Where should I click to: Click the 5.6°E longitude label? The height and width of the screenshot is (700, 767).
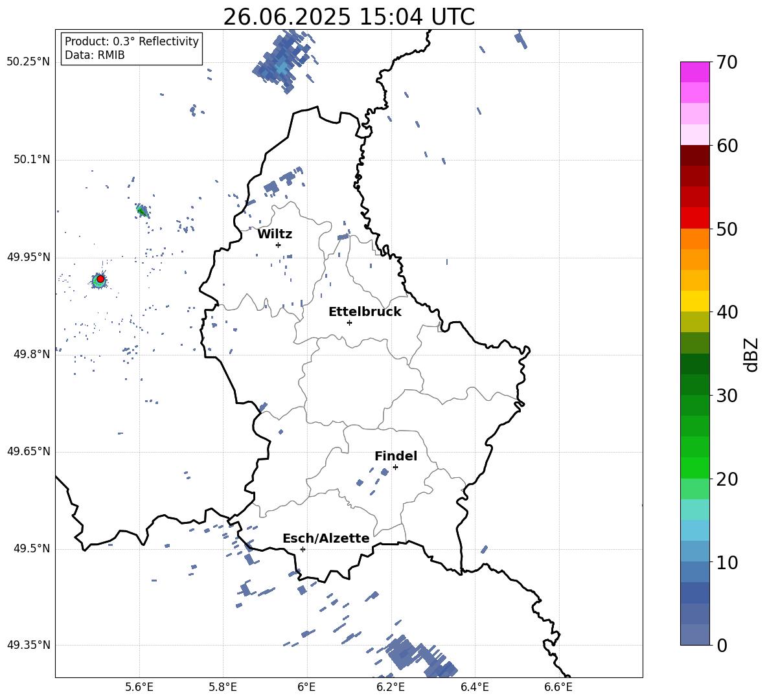point(139,687)
